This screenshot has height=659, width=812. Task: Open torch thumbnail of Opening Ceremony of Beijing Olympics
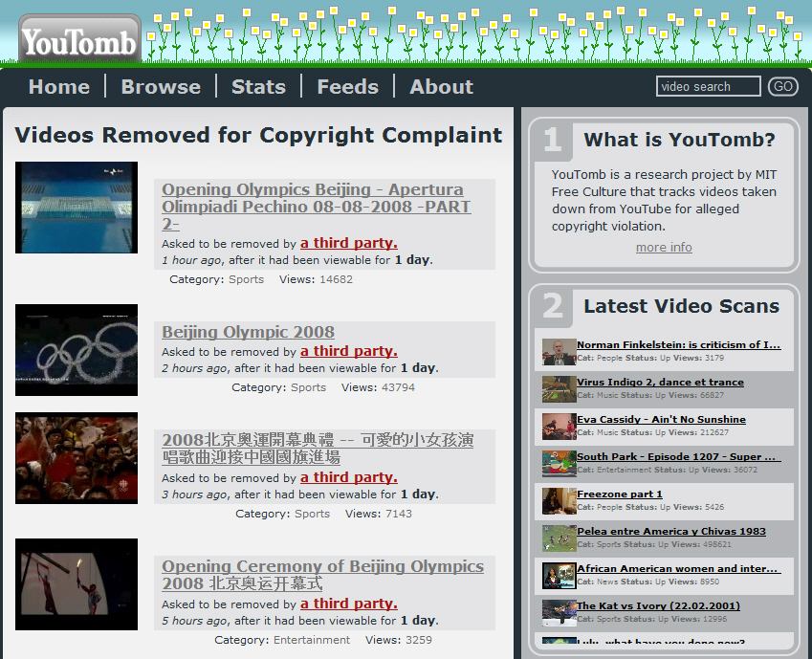tap(77, 584)
